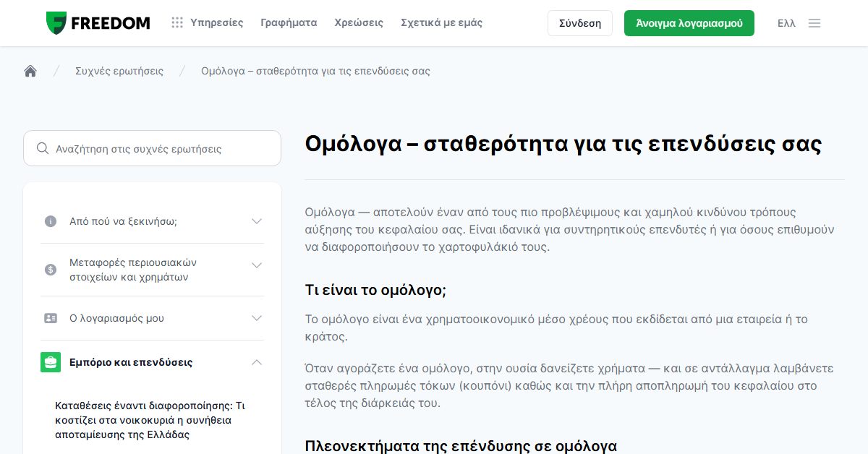This screenshot has height=454, width=868.
Task: Click the Freedom shield logo
Action: (x=56, y=23)
